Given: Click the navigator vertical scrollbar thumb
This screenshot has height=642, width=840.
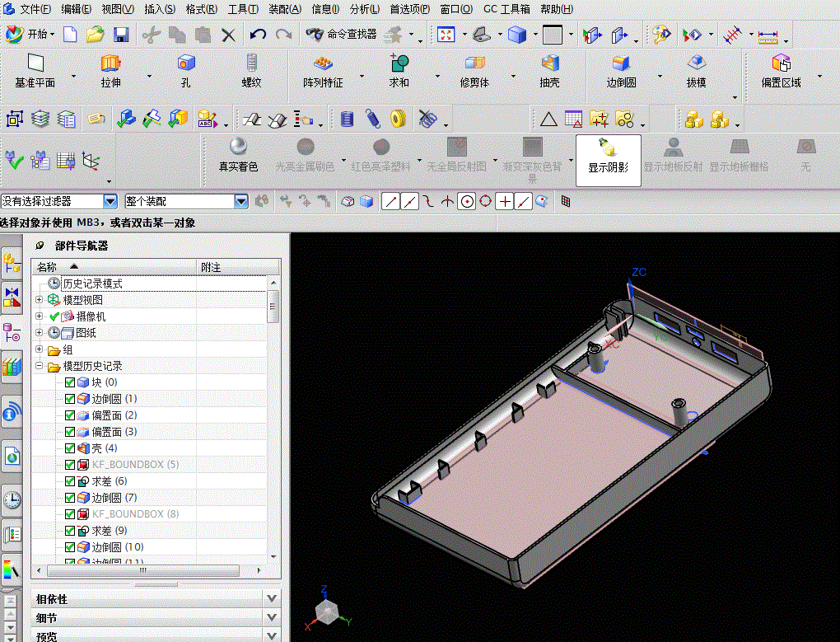Looking at the screenshot, I should (273, 307).
